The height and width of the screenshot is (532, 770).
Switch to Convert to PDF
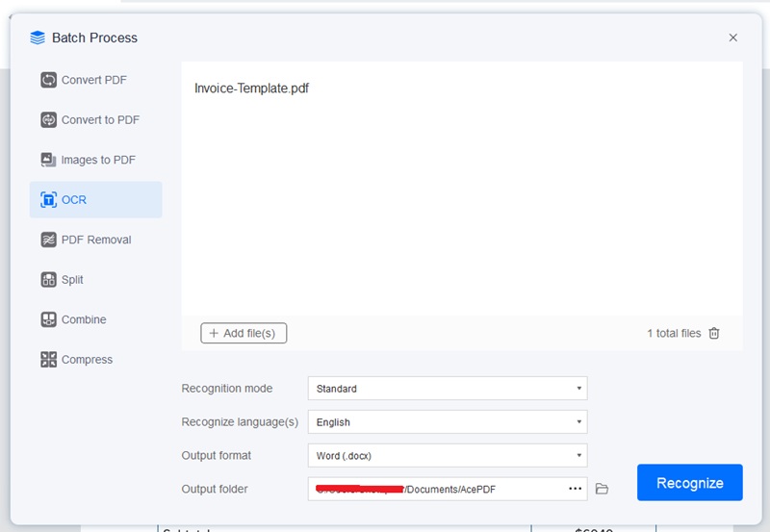pos(95,119)
